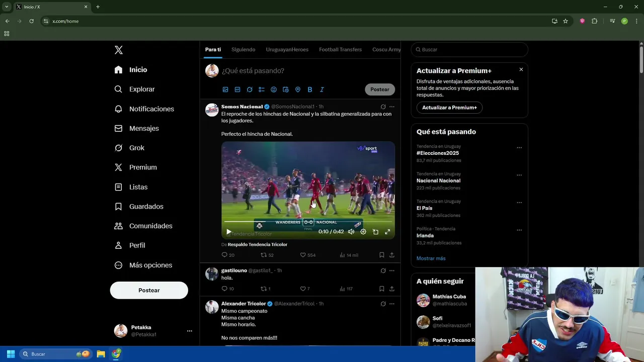Viewport: 644px width, 362px height.
Task: Click the Grok enhance icon in composer
Action: point(250,89)
